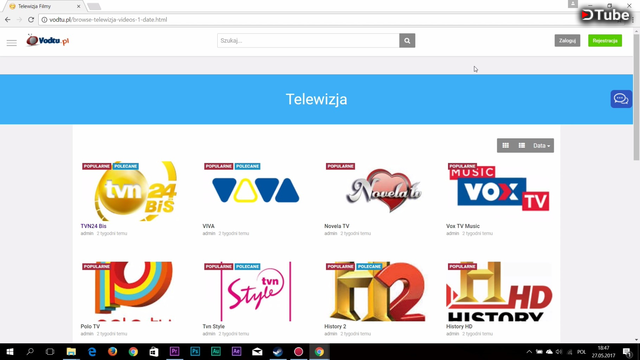
Task: Go back in the browser
Action: pos(8,19)
